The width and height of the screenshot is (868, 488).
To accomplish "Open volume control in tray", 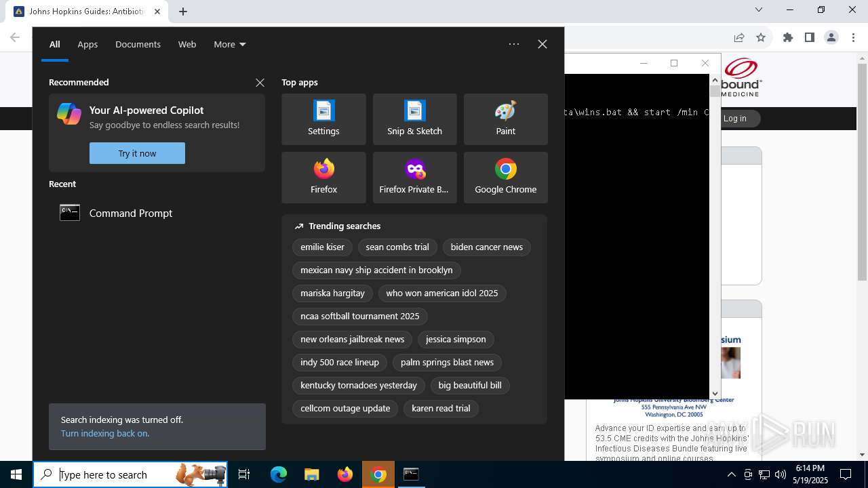I will click(x=781, y=474).
